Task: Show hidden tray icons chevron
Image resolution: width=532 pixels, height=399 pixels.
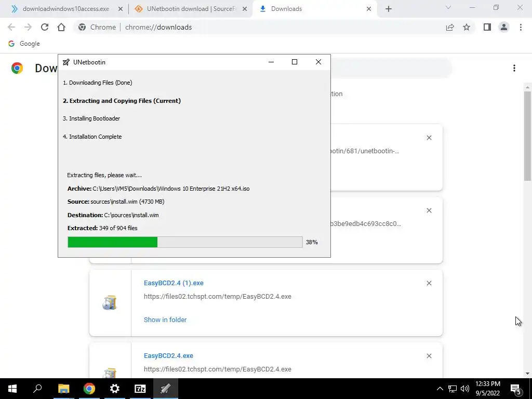Action: 440,389
